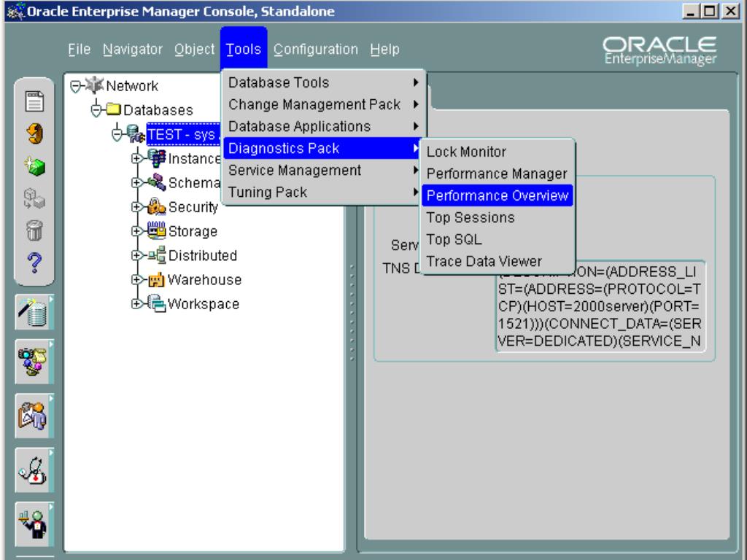747x560 pixels.
Task: Select the Workspace label in the tree
Action: (204, 304)
